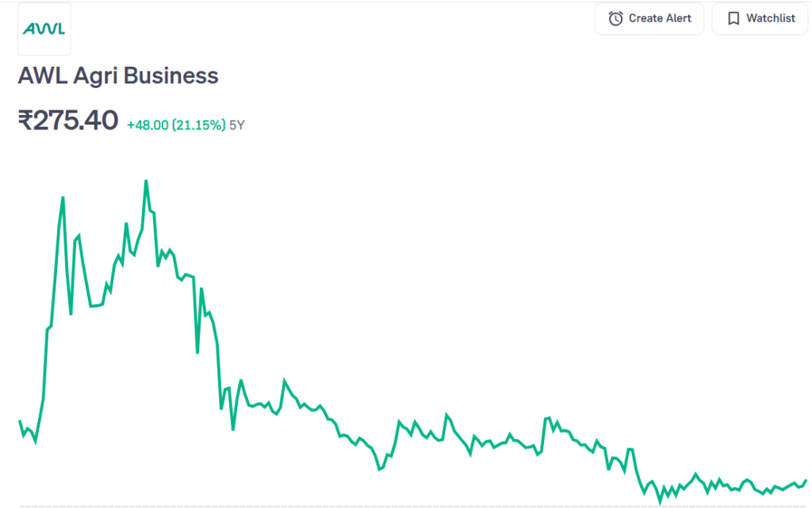Click the letter L in the AWL logo
The image size is (812, 508).
tap(59, 29)
